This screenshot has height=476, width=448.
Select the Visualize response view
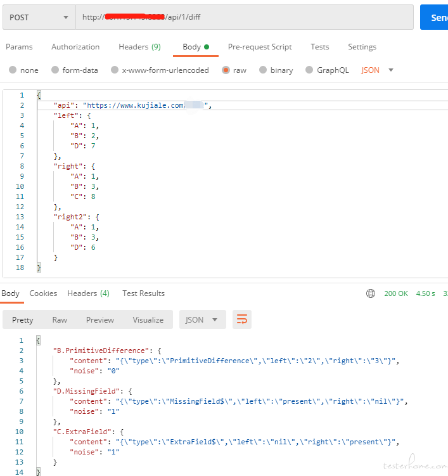[148, 319]
